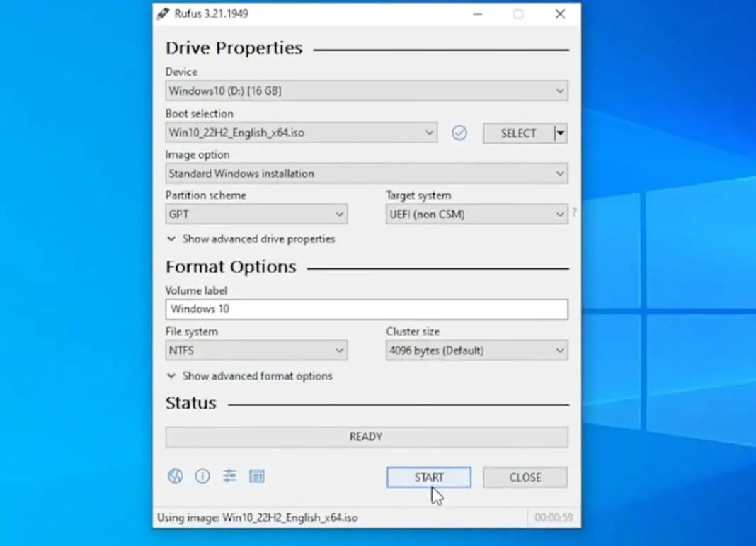This screenshot has height=546, width=756.
Task: Open the File system NTFS dropdown
Action: [x=256, y=350]
